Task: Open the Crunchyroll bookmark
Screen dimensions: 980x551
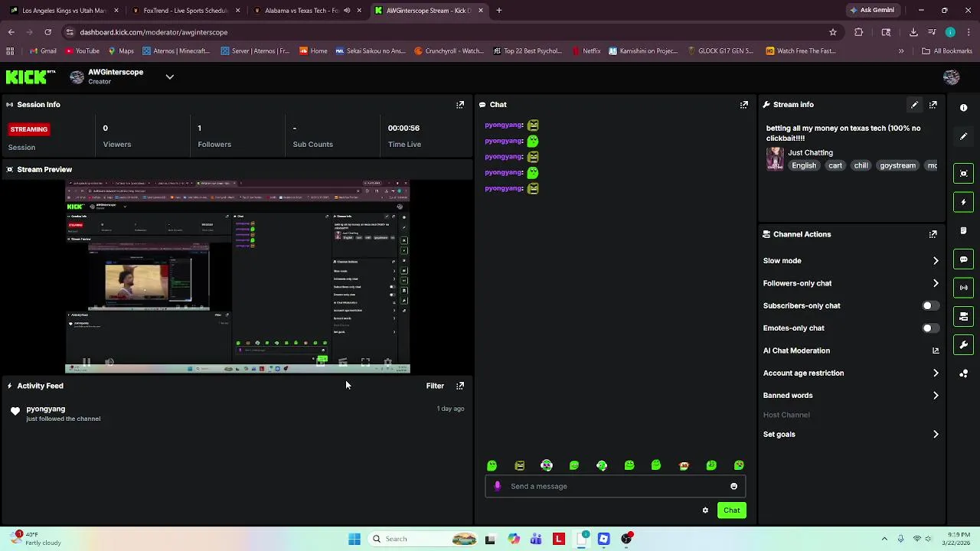Action: tap(449, 51)
